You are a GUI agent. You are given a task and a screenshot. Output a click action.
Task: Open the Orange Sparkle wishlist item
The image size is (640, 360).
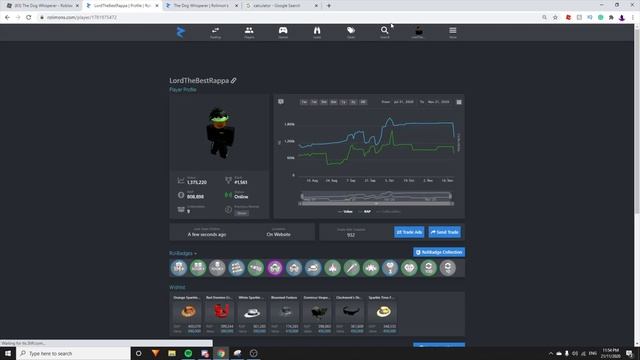tap(187, 314)
